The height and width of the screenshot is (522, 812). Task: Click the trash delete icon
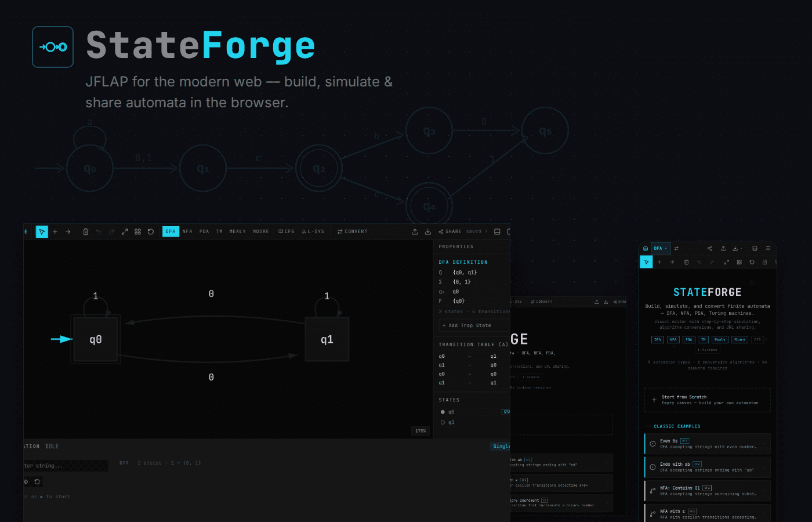tap(85, 231)
